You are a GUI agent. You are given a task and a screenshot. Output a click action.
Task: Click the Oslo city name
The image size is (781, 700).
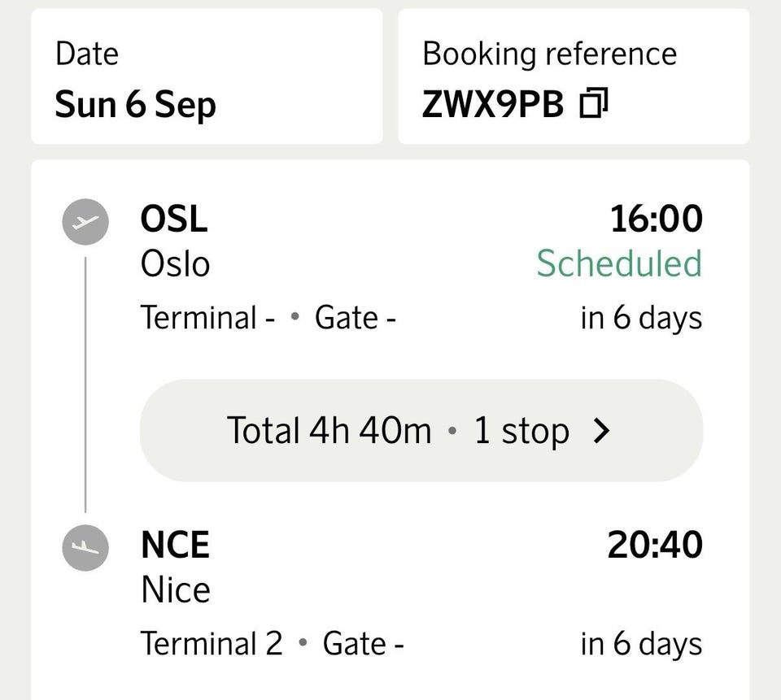click(x=175, y=264)
